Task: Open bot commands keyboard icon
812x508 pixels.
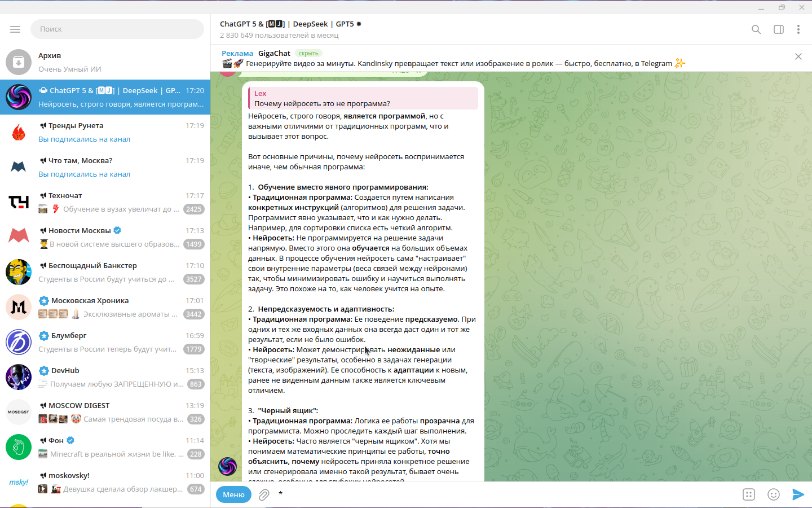Action: 749,494
